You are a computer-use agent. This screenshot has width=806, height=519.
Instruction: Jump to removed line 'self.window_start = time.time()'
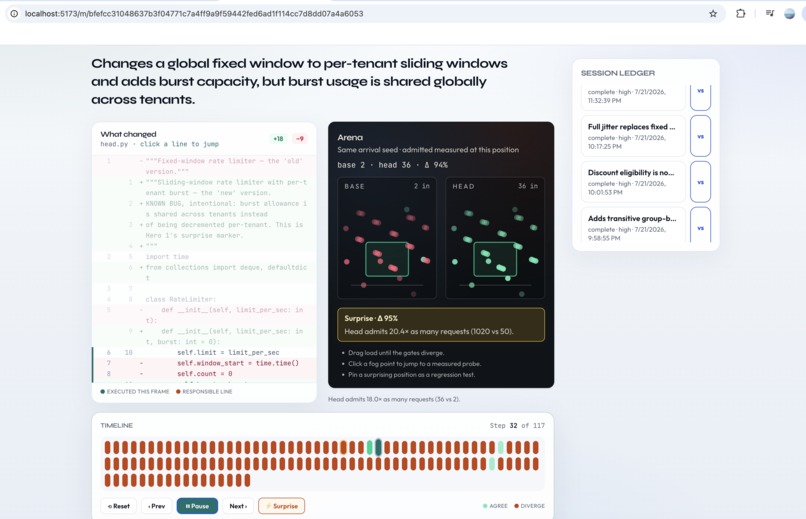click(205, 363)
